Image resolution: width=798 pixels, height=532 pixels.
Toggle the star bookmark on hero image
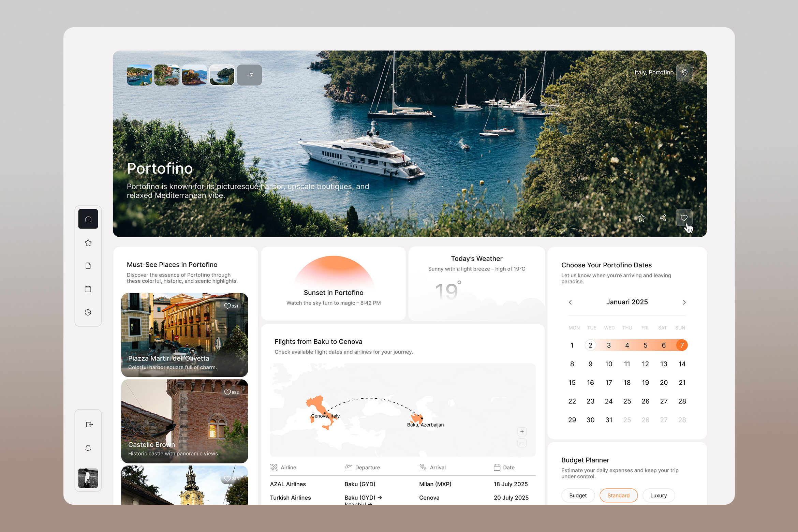(641, 218)
